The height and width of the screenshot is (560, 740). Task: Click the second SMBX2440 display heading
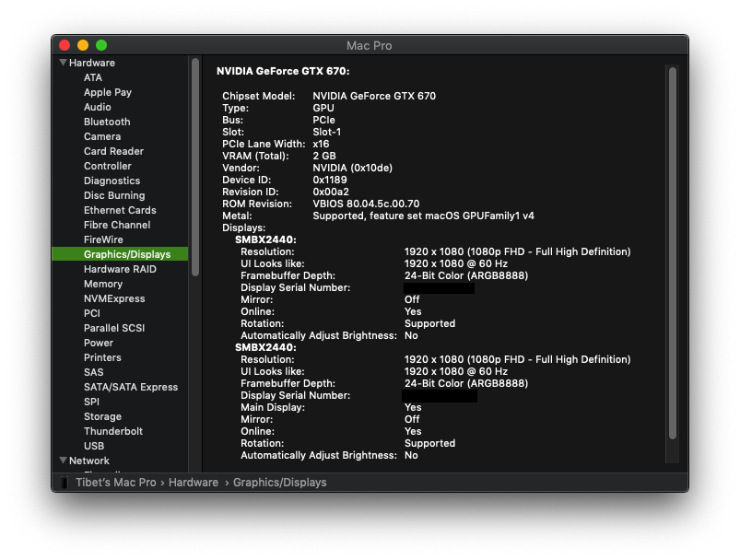(265, 347)
